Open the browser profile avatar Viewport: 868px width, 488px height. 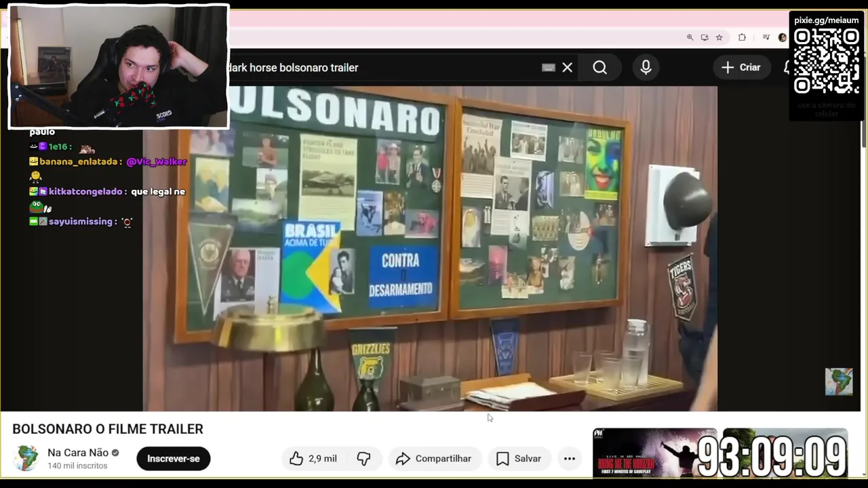[x=783, y=37]
